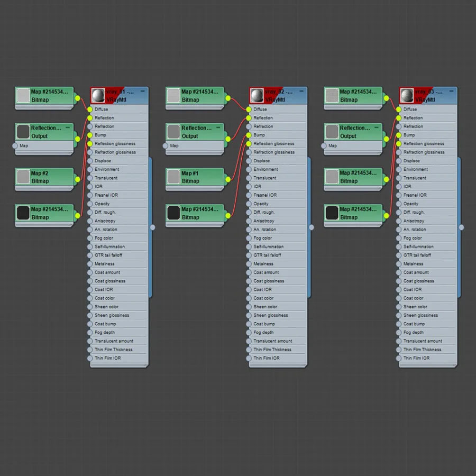Collapse the vray_03 VRayMtl node with its minus button
Image resolution: width=476 pixels, height=476 pixels.
pyautogui.click(x=452, y=91)
